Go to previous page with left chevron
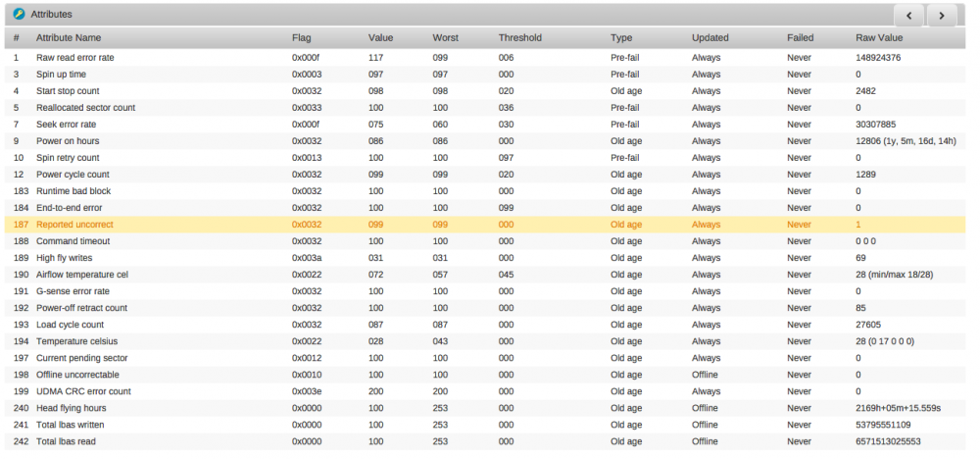The width and height of the screenshot is (980, 459). tap(909, 16)
